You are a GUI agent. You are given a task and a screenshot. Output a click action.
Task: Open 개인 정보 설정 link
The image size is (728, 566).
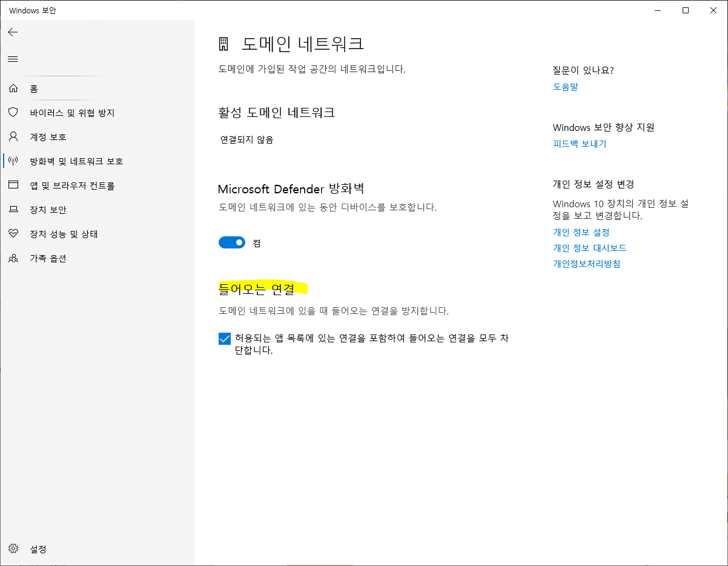[581, 232]
